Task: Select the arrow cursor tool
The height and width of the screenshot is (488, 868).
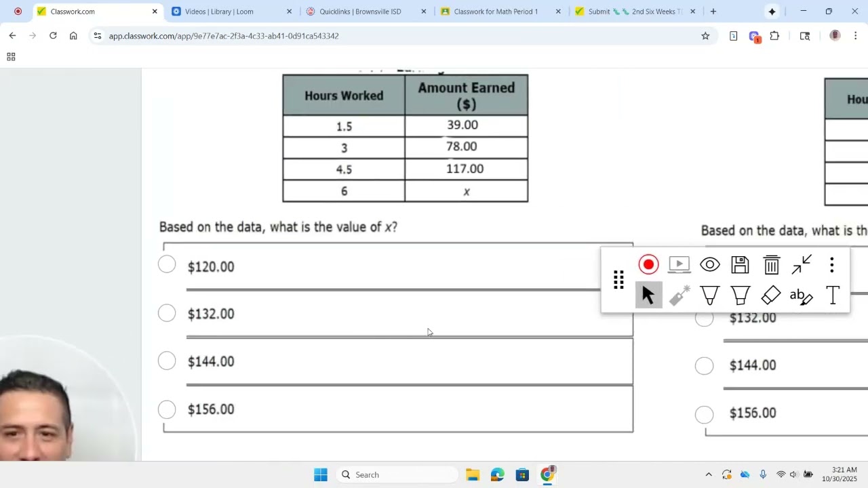Action: coord(648,295)
